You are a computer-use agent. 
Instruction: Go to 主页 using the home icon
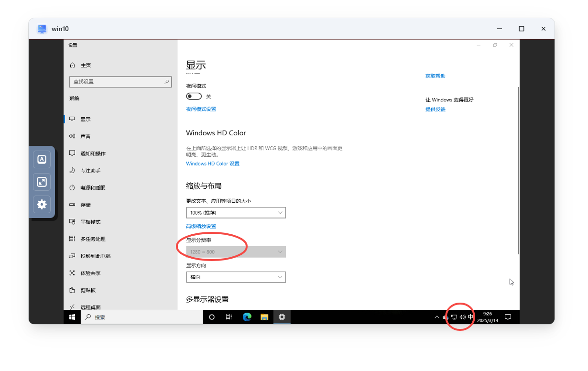[72, 65]
